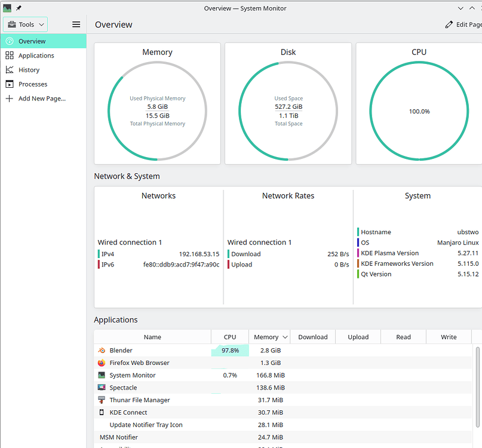Select the Update Notifier Tray Icon row

point(283,425)
